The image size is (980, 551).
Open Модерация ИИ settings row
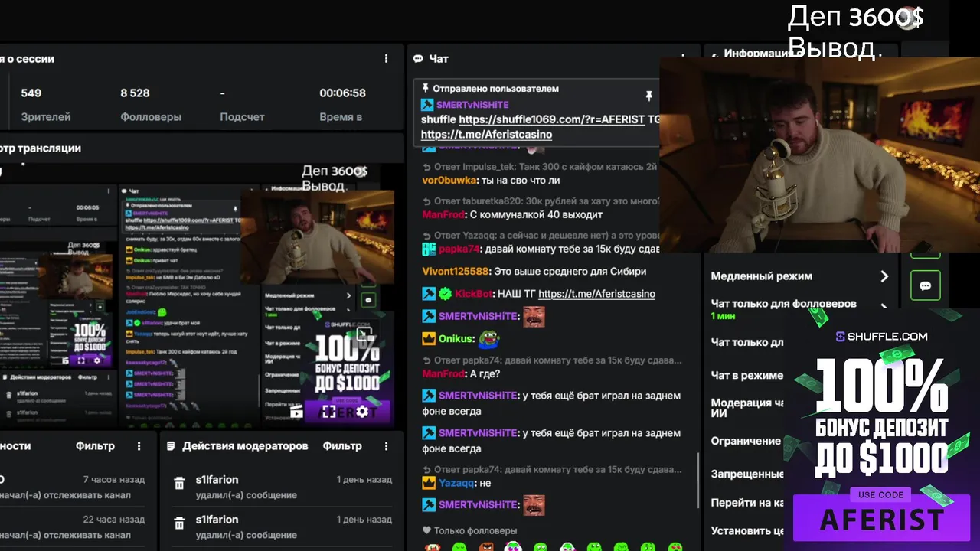tap(747, 408)
